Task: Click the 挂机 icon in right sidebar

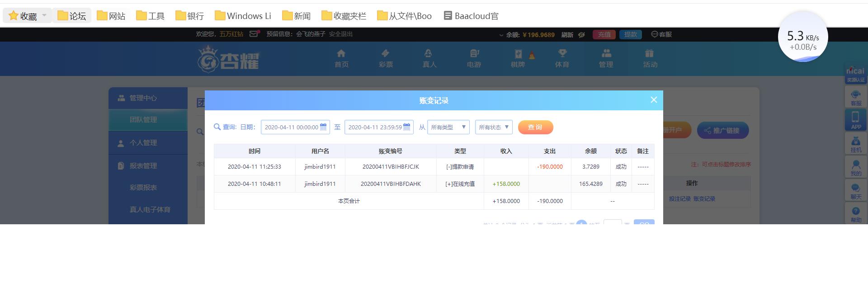Action: [856, 144]
